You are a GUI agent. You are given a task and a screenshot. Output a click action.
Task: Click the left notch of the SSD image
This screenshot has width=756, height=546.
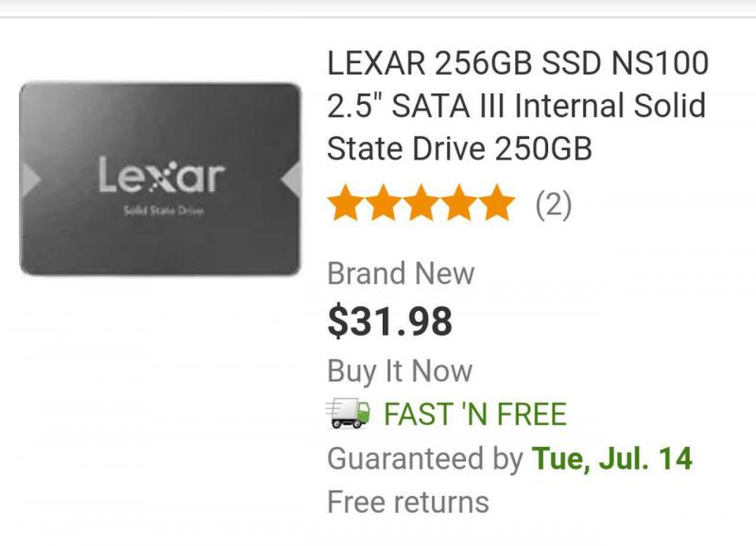pyautogui.click(x=29, y=179)
